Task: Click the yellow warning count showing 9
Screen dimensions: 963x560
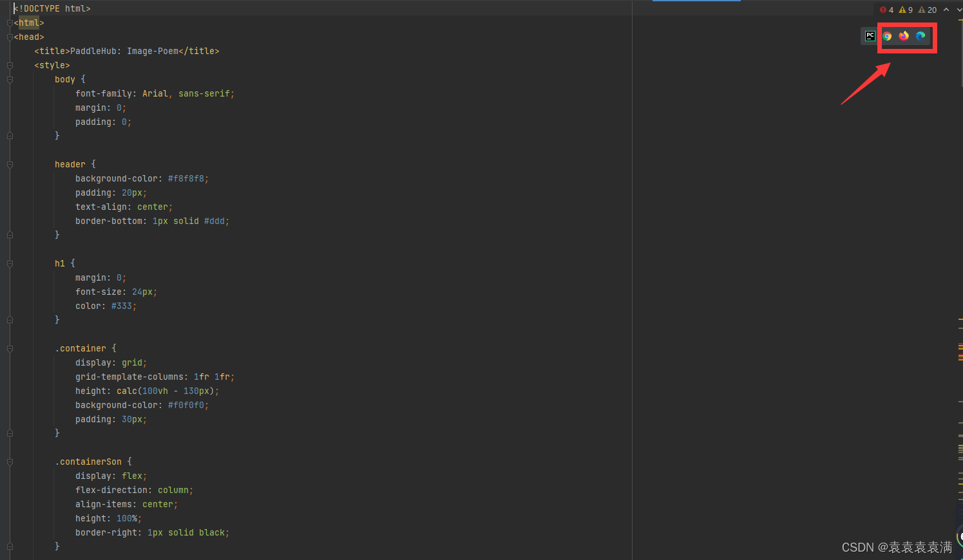Action: [906, 10]
